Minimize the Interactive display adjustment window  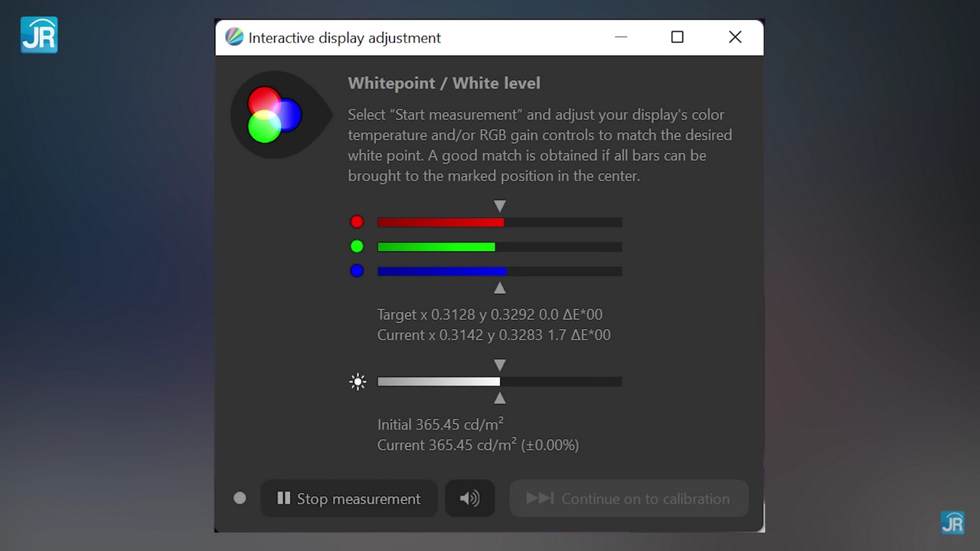(621, 37)
